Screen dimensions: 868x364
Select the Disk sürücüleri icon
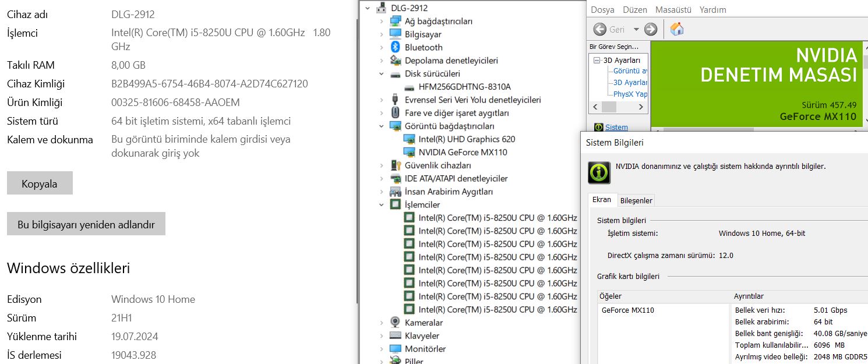pyautogui.click(x=396, y=74)
